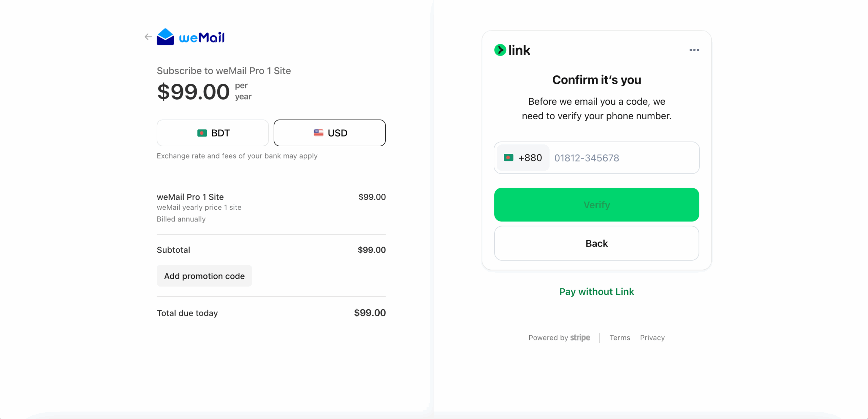Choose Pay without Link
This screenshot has width=868, height=419.
point(596,292)
